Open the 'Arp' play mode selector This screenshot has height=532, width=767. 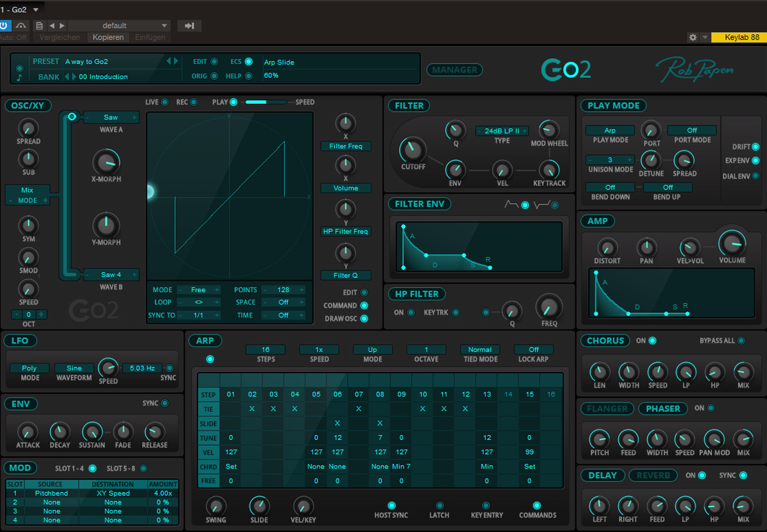[x=610, y=130]
